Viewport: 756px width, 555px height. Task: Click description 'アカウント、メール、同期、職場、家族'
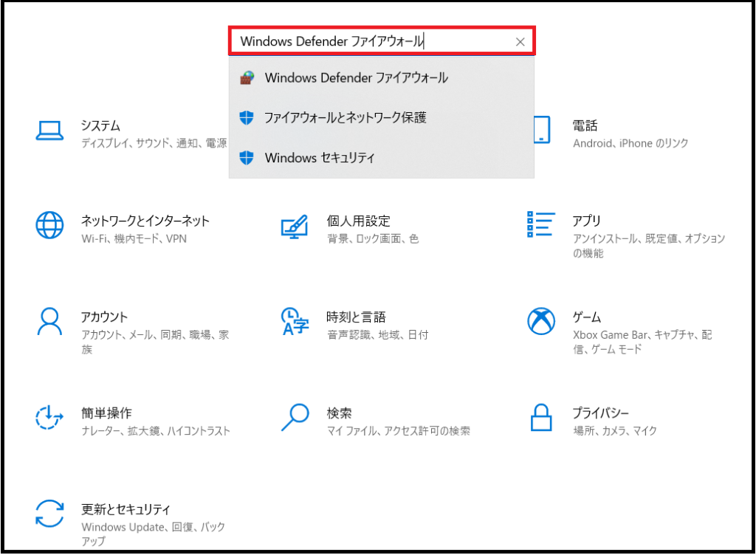(155, 342)
